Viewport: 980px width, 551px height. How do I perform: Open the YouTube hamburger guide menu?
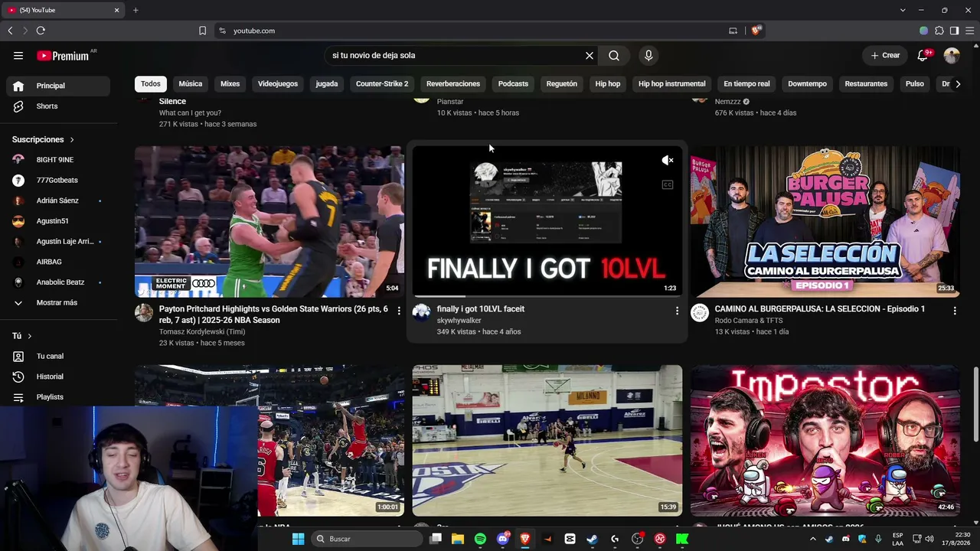pyautogui.click(x=18, y=55)
